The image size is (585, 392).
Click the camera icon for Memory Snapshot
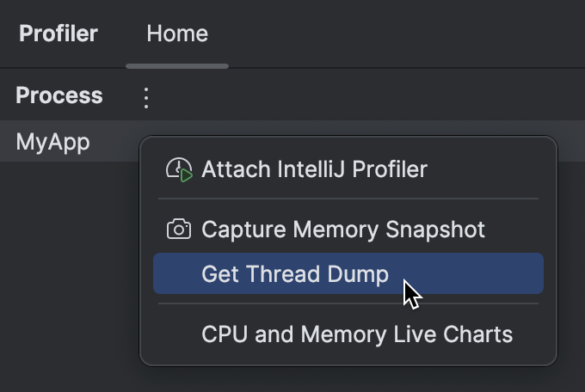point(179,229)
